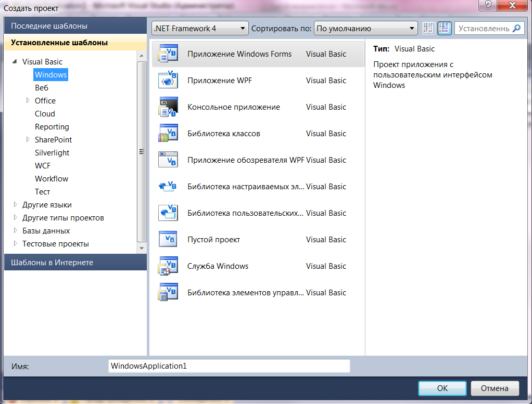Expand the 'Базы данных' node
Image resolution: width=532 pixels, height=404 pixels.
15,230
